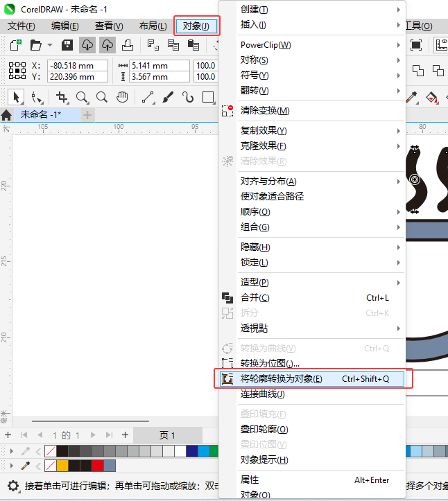Select the second magnifier zoom icon
Viewport: 448px width, 501px height.
102,97
